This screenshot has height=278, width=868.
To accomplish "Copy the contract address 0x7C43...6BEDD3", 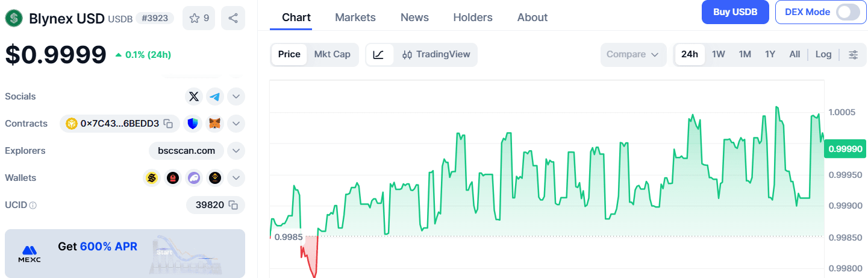I will (x=169, y=124).
